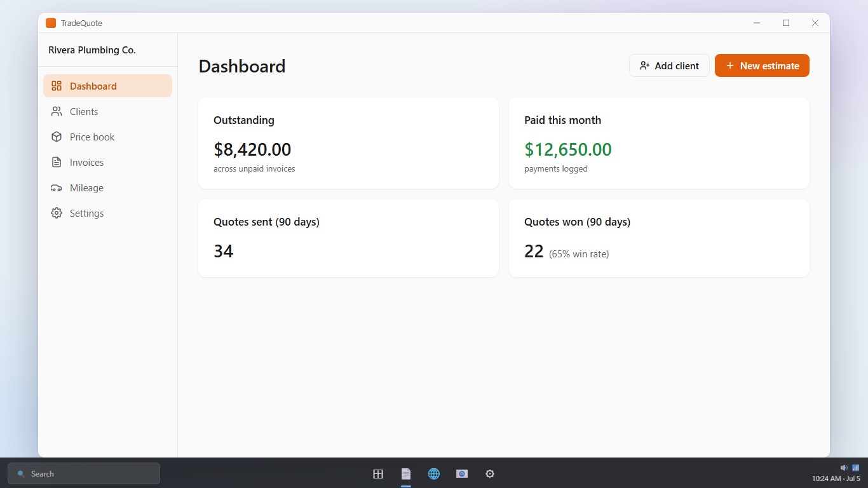
Task: Click the volume icon in the system tray
Action: [844, 467]
